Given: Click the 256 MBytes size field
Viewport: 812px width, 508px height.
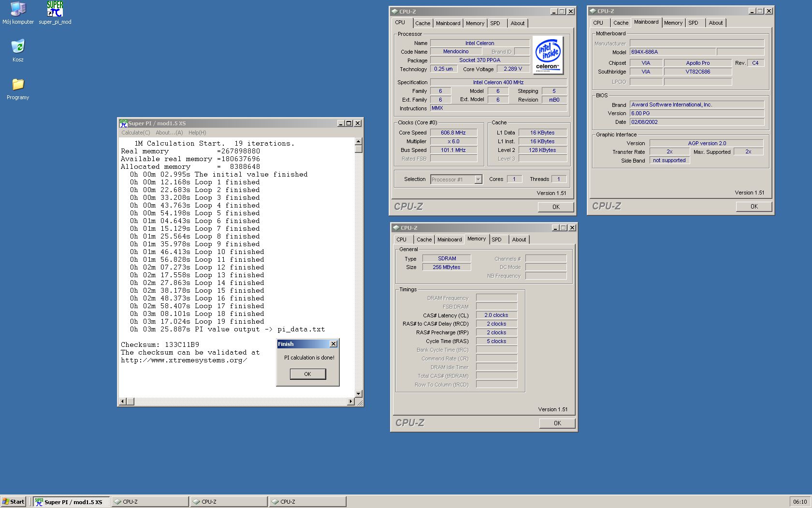Looking at the screenshot, I should (447, 267).
